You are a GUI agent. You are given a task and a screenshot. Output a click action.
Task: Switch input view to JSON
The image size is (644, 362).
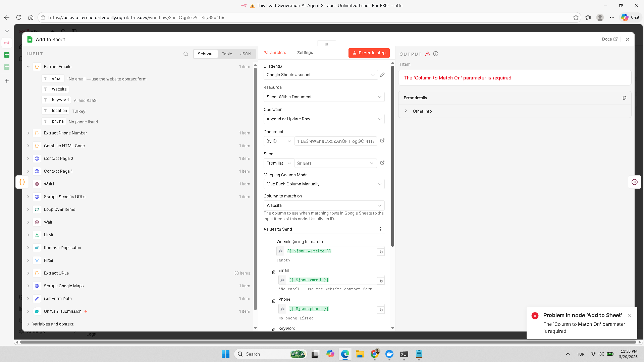(x=246, y=54)
